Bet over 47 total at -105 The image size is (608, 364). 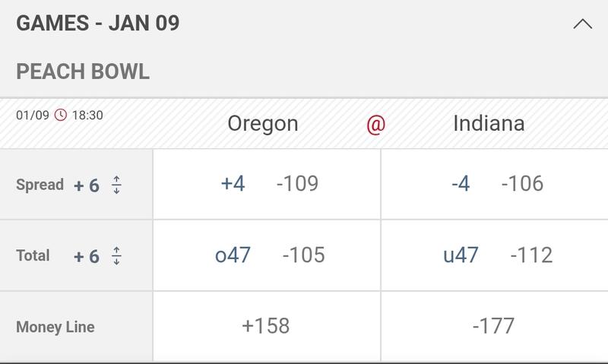point(267,255)
